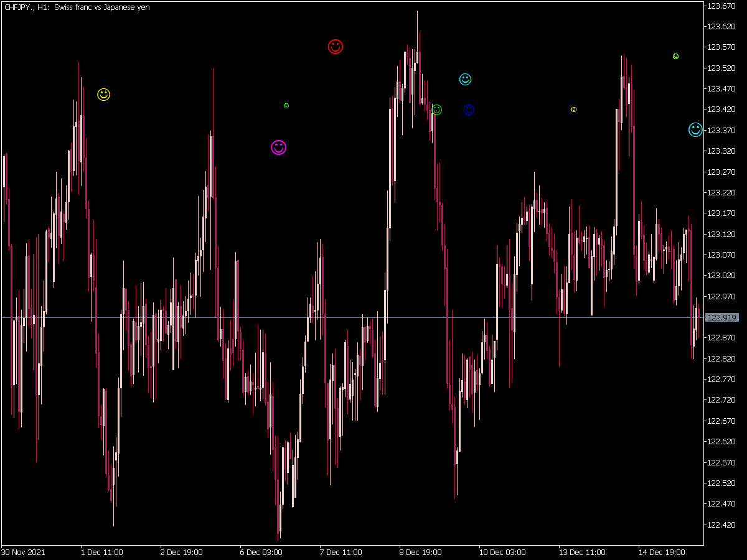Select the medium cyan smiley above the blue one

pyautogui.click(x=465, y=79)
